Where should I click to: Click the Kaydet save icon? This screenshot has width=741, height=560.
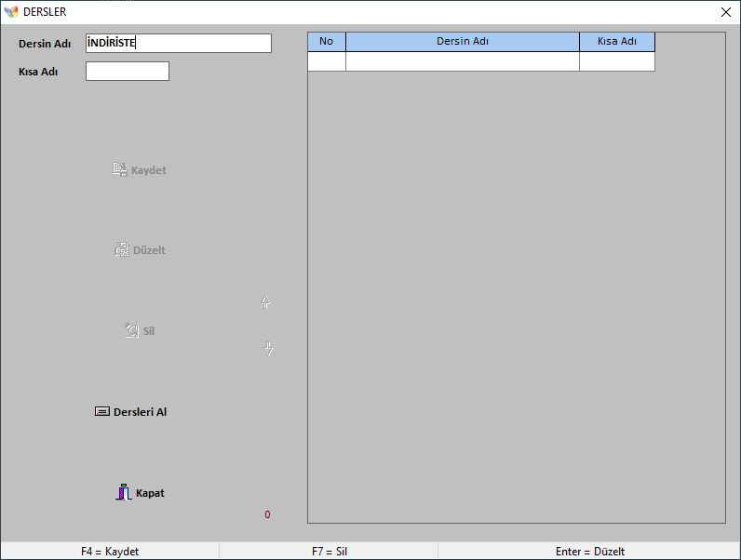point(120,169)
